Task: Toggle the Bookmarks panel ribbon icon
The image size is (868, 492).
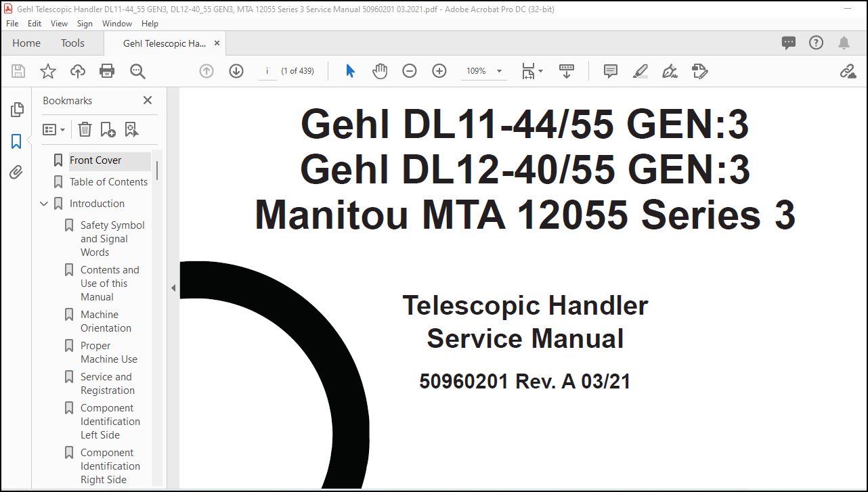Action: pos(17,141)
